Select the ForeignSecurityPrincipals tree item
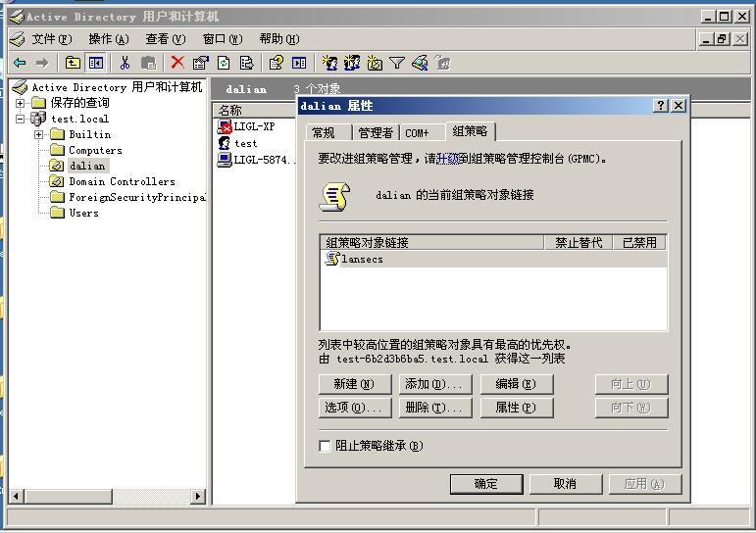 pyautogui.click(x=137, y=197)
